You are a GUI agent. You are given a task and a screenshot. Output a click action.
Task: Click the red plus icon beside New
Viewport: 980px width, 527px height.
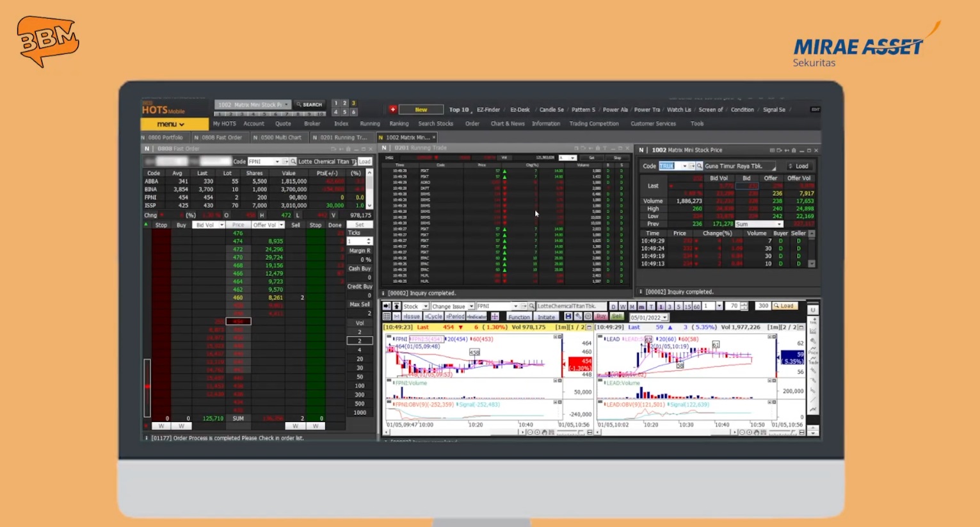393,109
